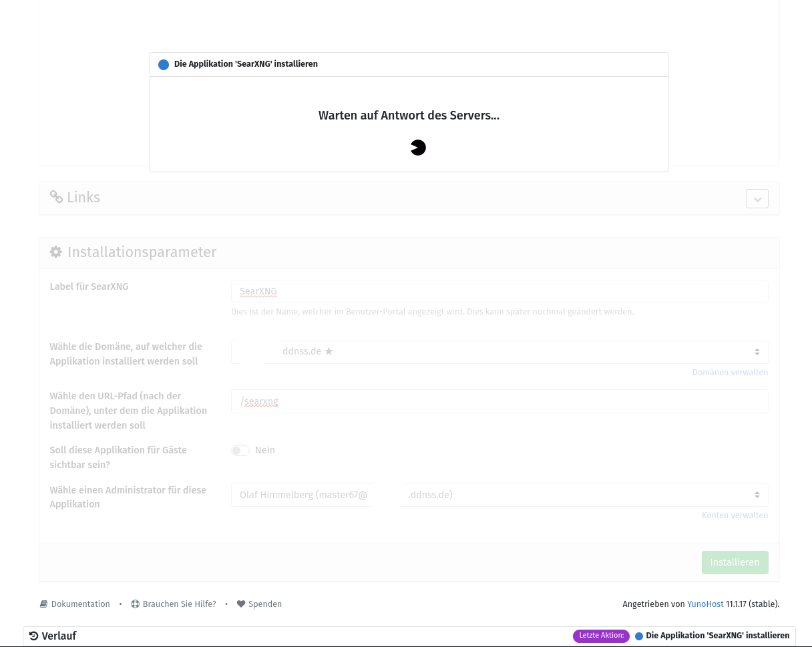Click the Label für SearXNG input field
The height and width of the screenshot is (647, 812).
(x=499, y=291)
